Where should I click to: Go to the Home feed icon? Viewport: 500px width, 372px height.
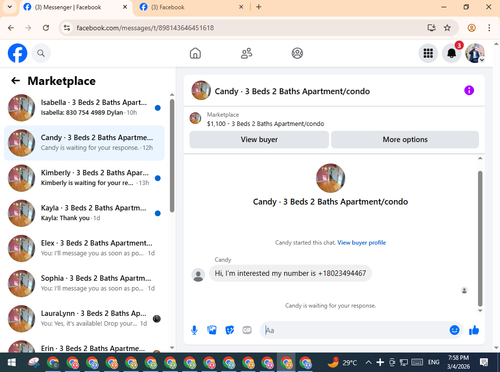[x=195, y=53]
